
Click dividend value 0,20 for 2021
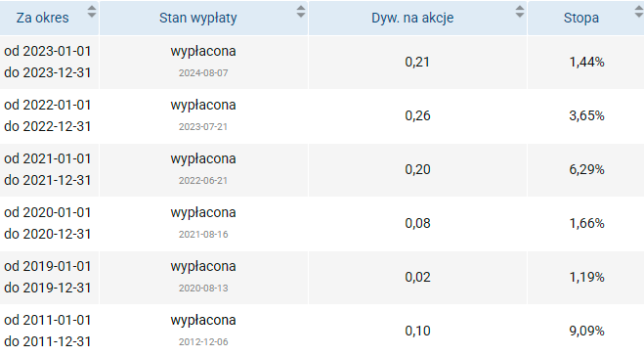point(417,170)
